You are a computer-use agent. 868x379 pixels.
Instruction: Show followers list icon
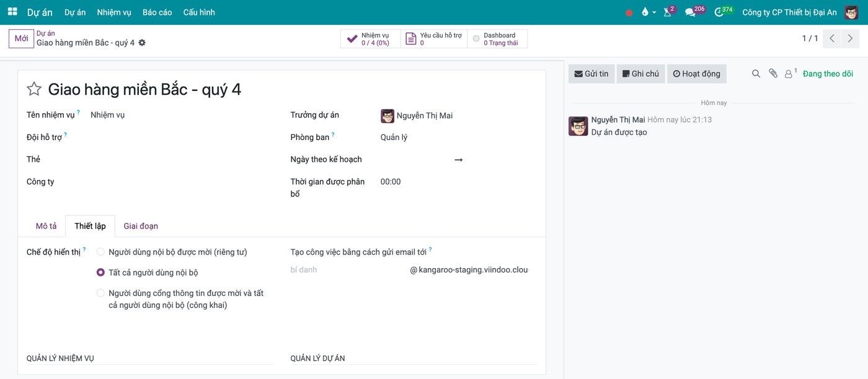[x=790, y=74]
